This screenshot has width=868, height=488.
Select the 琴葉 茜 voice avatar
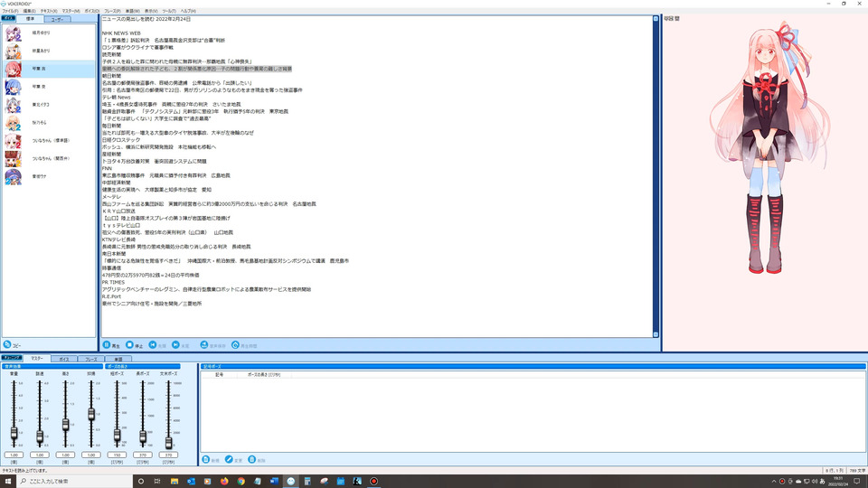pos(13,70)
